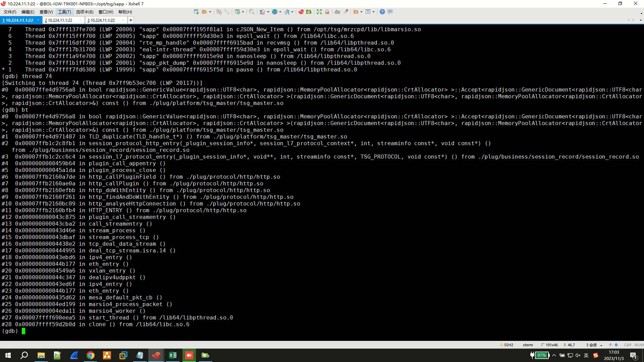The image size is (644, 362).
Task: Open the Help question mark icon
Action: (382, 12)
